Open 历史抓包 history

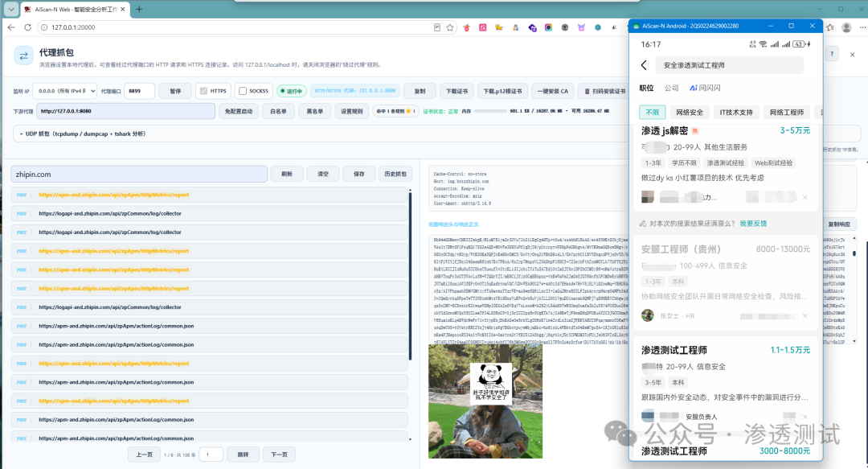click(395, 174)
